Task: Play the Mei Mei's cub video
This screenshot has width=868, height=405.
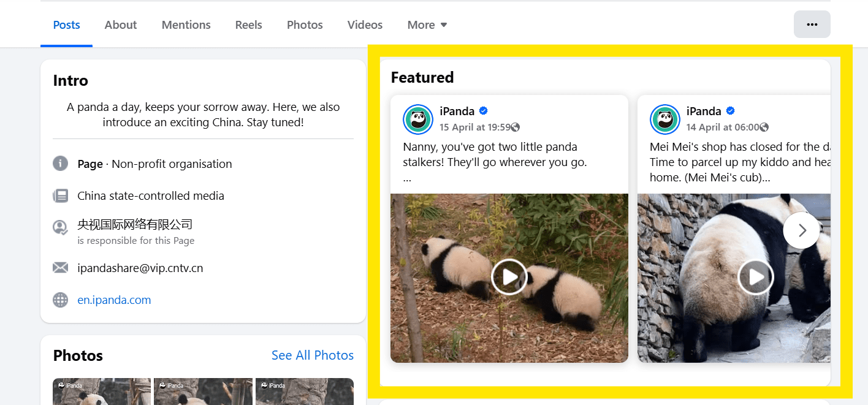Action: [755, 276]
